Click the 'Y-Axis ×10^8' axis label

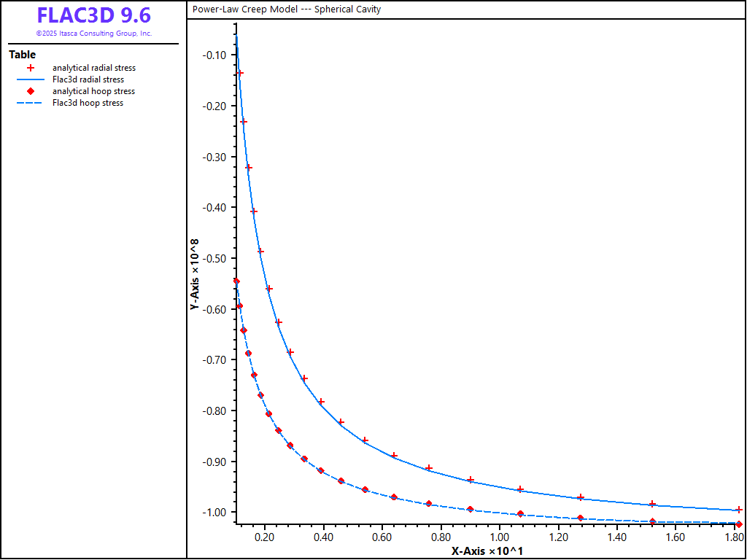coord(195,274)
